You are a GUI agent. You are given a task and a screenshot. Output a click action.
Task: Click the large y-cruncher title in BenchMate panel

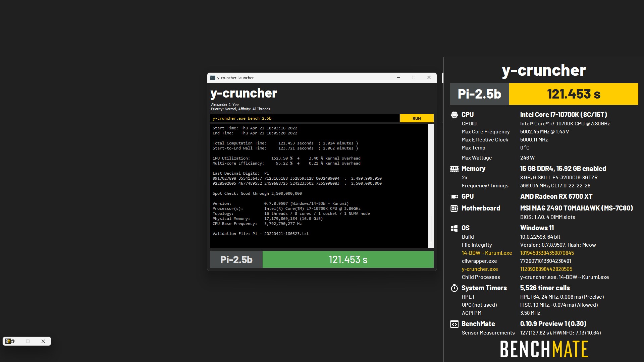point(544,70)
